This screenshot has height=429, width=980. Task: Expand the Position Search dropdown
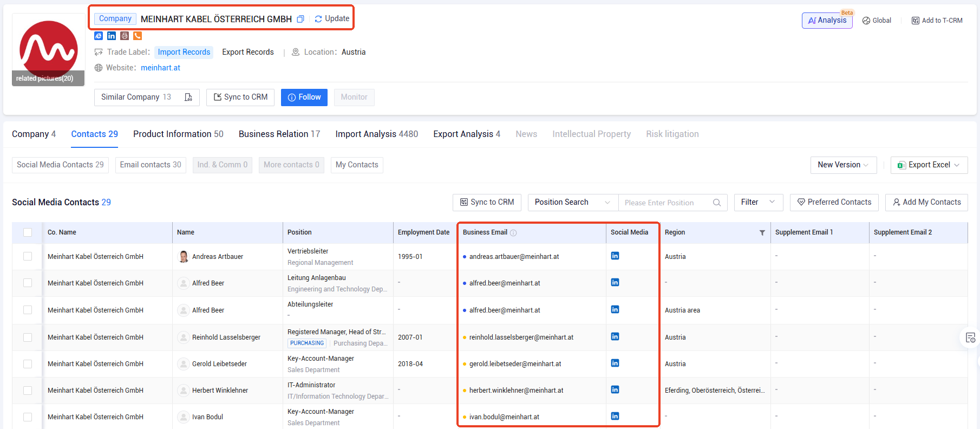pos(573,202)
